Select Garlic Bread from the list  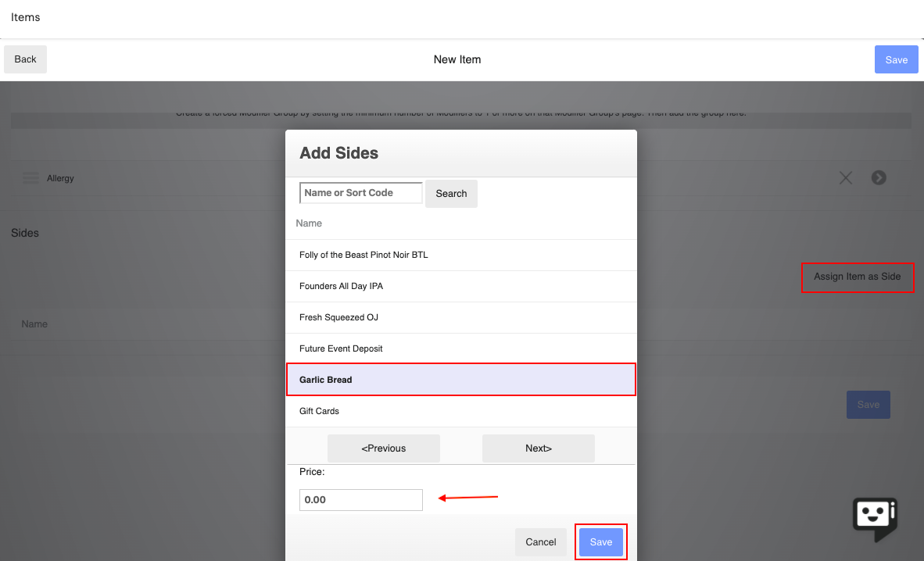coord(461,379)
